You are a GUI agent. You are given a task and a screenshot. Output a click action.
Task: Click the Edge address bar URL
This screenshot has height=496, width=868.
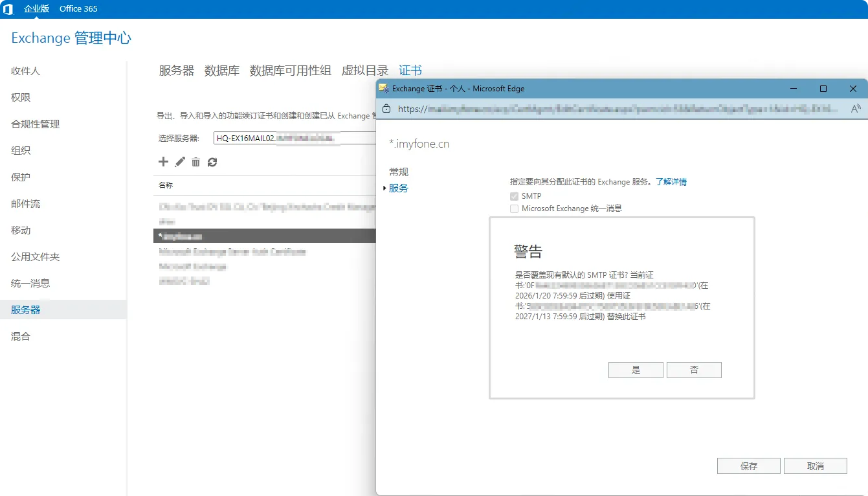[618, 109]
